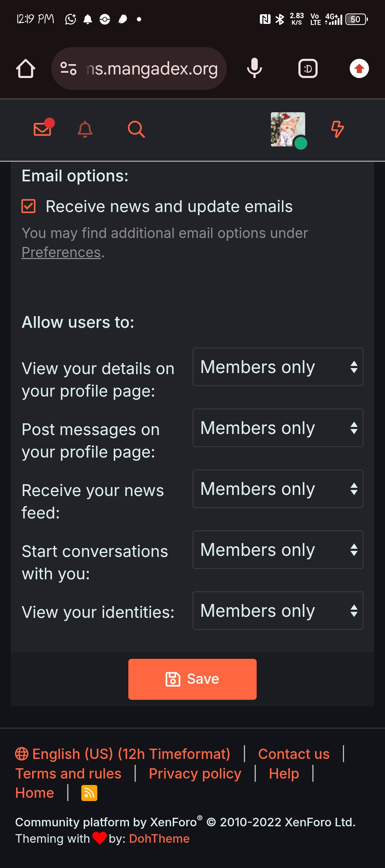Viewport: 385px width, 868px height.
Task: Open the What's new lightning icon
Action: [337, 129]
